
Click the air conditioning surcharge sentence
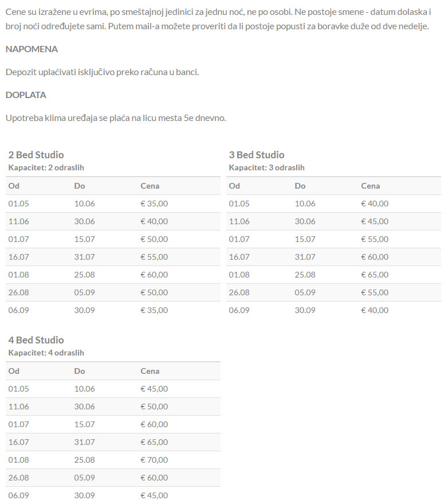click(x=116, y=118)
